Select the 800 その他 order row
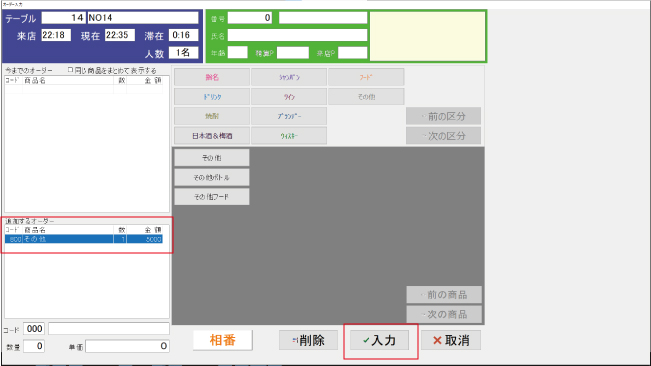Image resolution: width=651 pixels, height=366 pixels. [x=83, y=239]
